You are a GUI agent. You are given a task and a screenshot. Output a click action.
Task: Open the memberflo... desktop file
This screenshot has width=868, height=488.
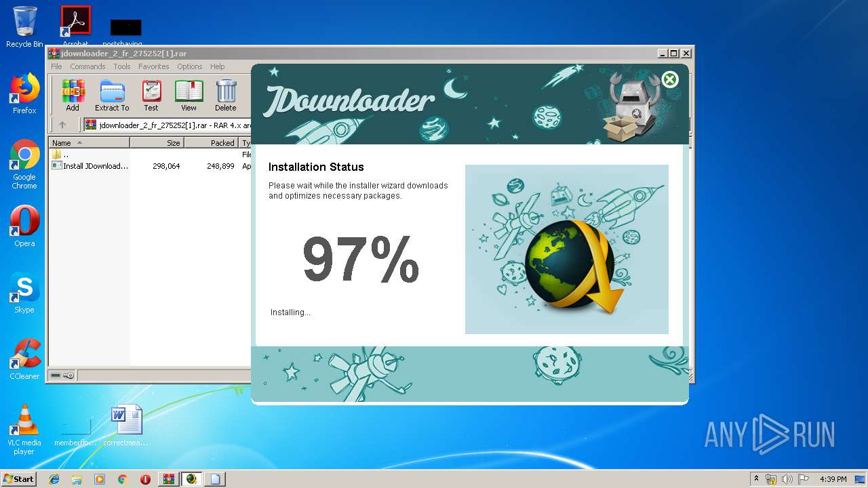coord(75,430)
